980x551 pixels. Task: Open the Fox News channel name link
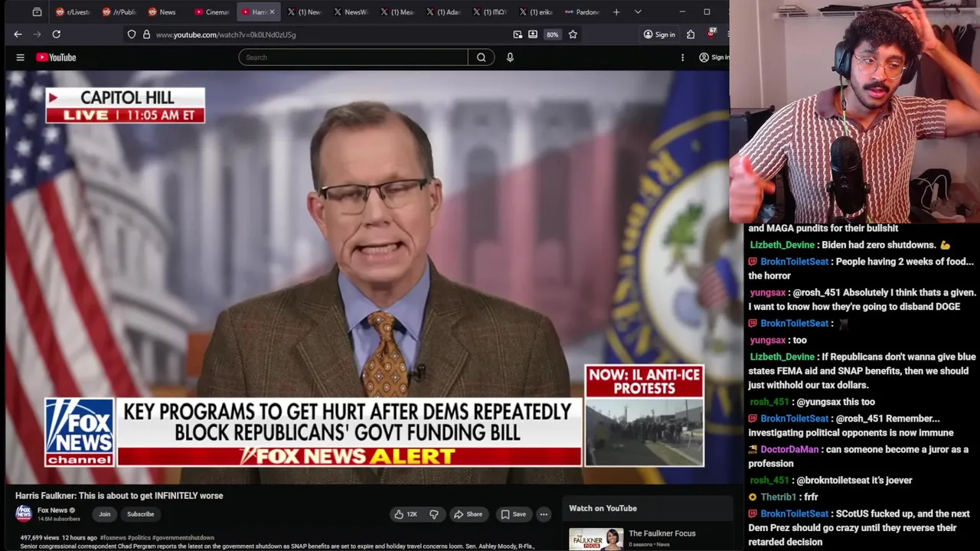(53, 510)
